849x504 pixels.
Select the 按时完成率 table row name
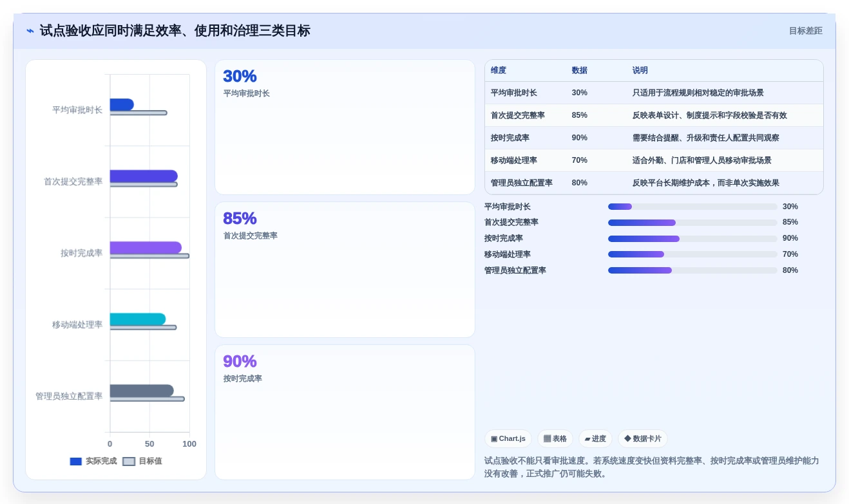pos(510,138)
